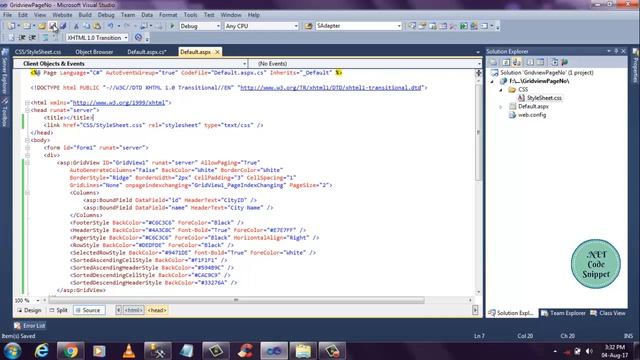Click the ASP.NET Configuration icon in Solution Explorer

[565, 62]
